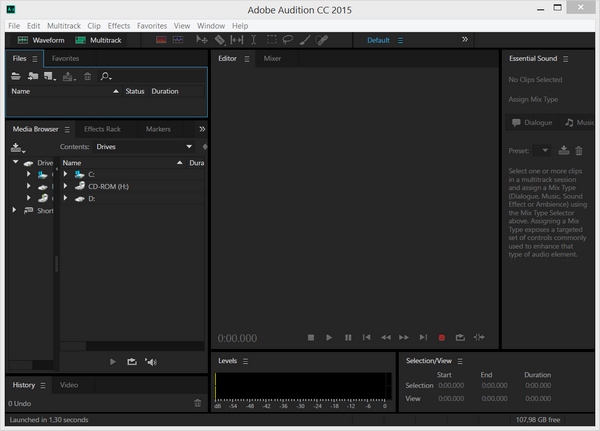
Task: Click Media Browser shortcuts download icon
Action: (x=17, y=148)
